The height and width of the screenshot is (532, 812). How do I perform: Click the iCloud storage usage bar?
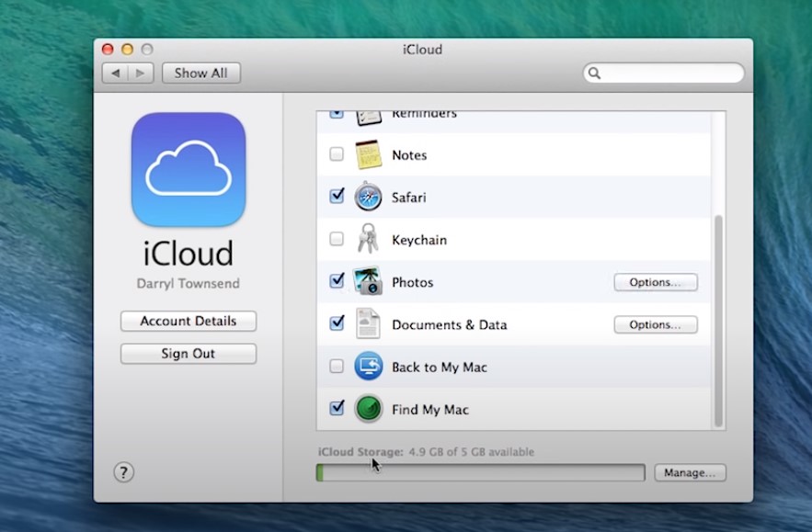480,472
